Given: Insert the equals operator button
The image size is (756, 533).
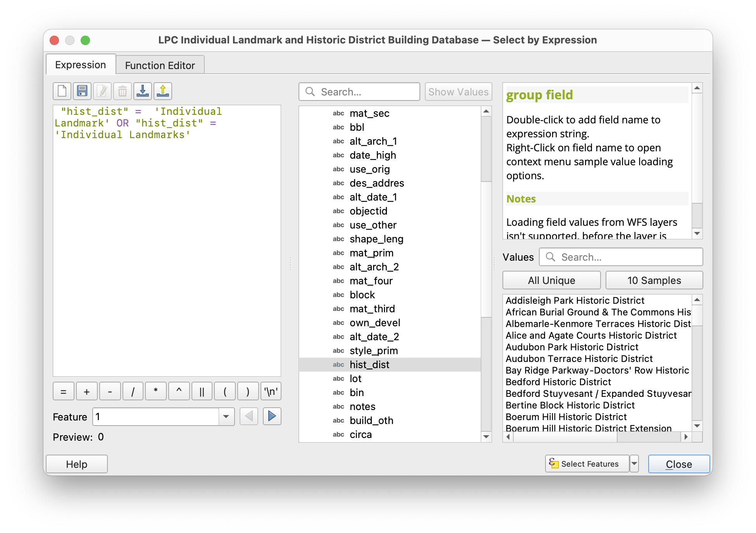Looking at the screenshot, I should point(64,391).
